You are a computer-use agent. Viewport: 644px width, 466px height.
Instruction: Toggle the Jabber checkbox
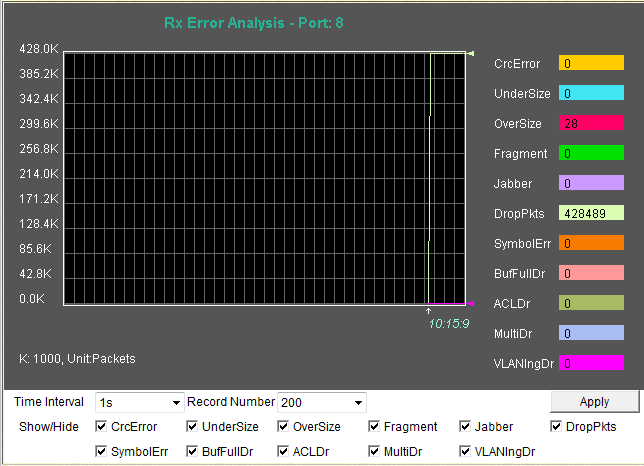point(465,427)
